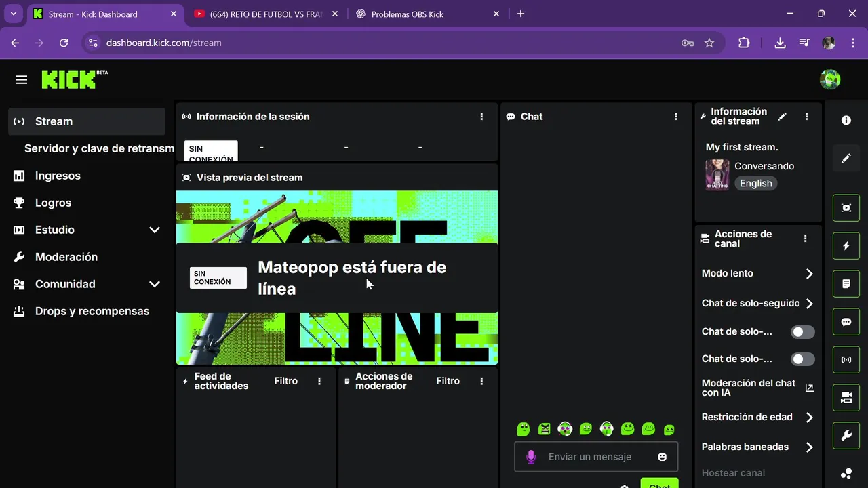Insert the first big-eyed green emote
This screenshot has height=488, width=868.
tap(524, 428)
